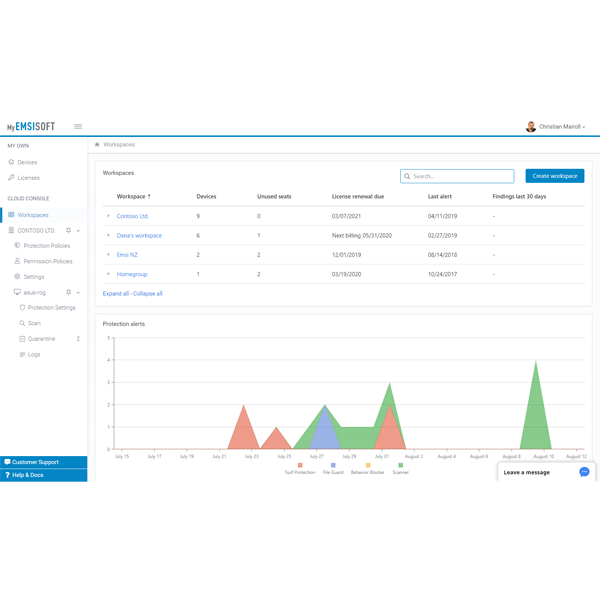Toggle Behavior Blocker legend swatch
This screenshot has height=600, width=600.
coord(368,465)
